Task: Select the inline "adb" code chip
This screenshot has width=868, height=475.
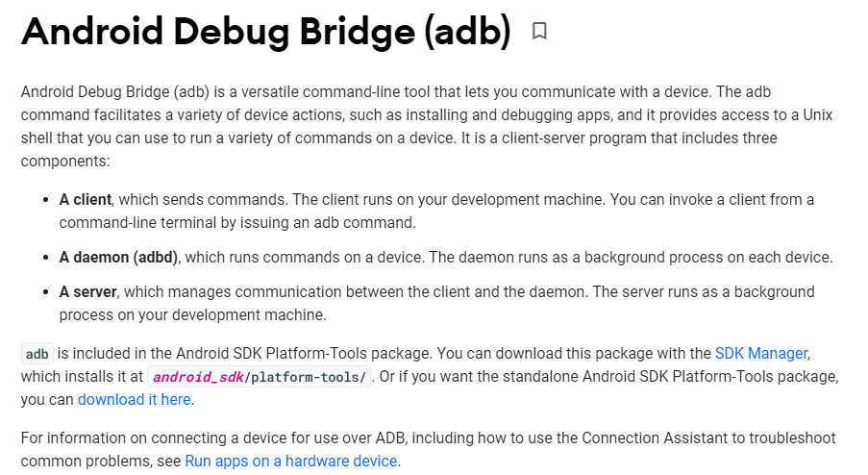Action: tap(37, 353)
